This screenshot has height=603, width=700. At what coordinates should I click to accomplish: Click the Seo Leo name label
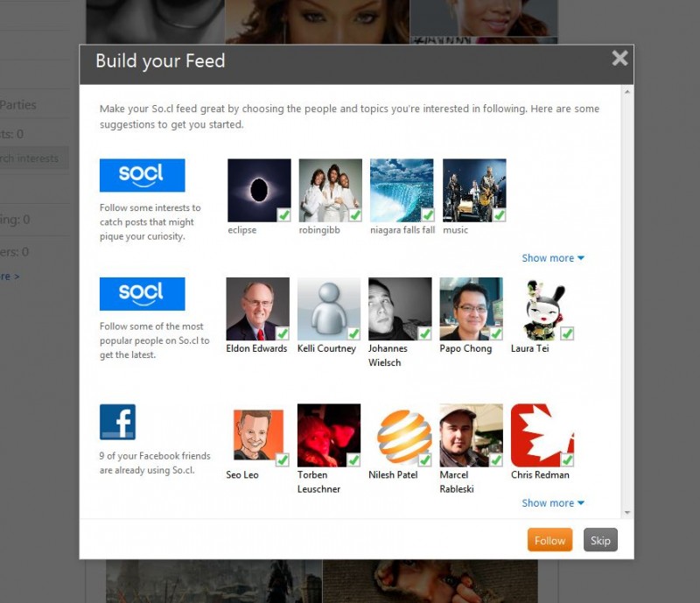tap(242, 475)
